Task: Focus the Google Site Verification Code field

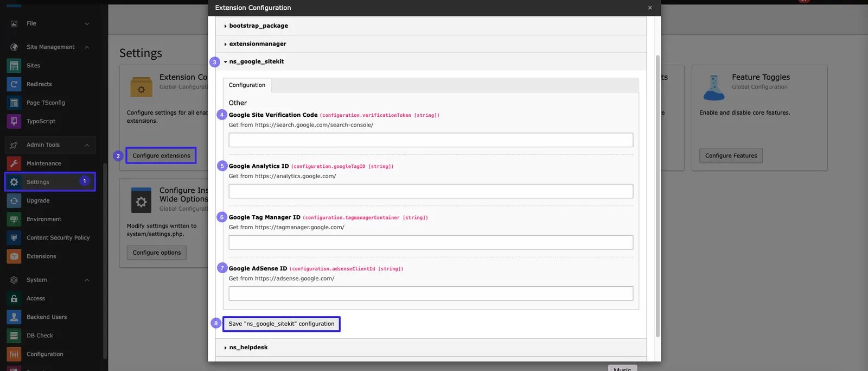Action: (431, 140)
